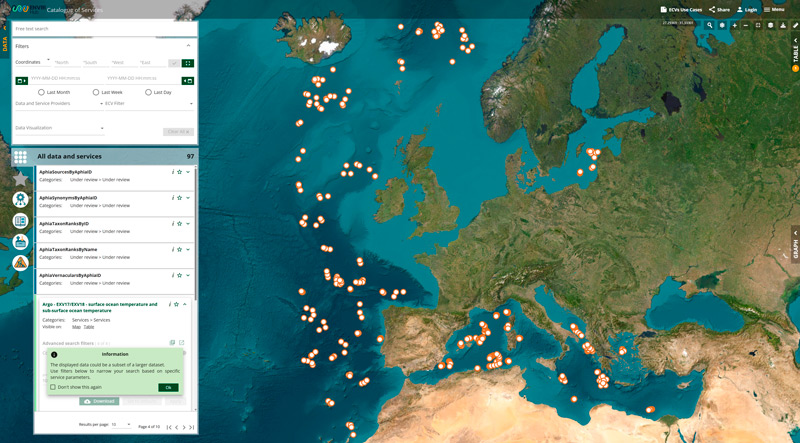Open the Coordinates dropdown

coord(33,62)
